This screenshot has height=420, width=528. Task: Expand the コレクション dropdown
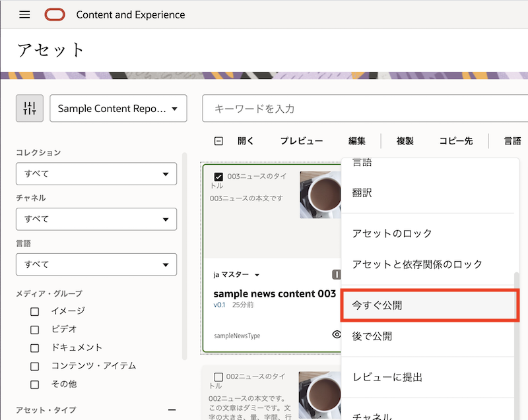coord(96,174)
